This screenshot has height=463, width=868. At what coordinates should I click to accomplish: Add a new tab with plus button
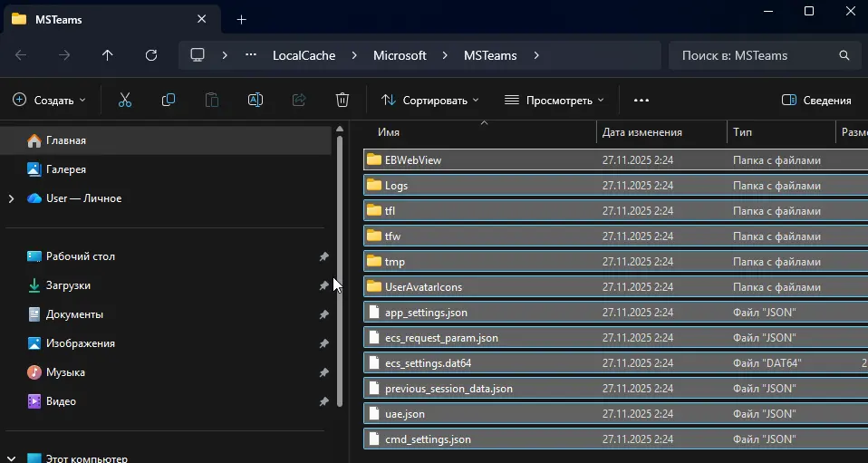241,19
